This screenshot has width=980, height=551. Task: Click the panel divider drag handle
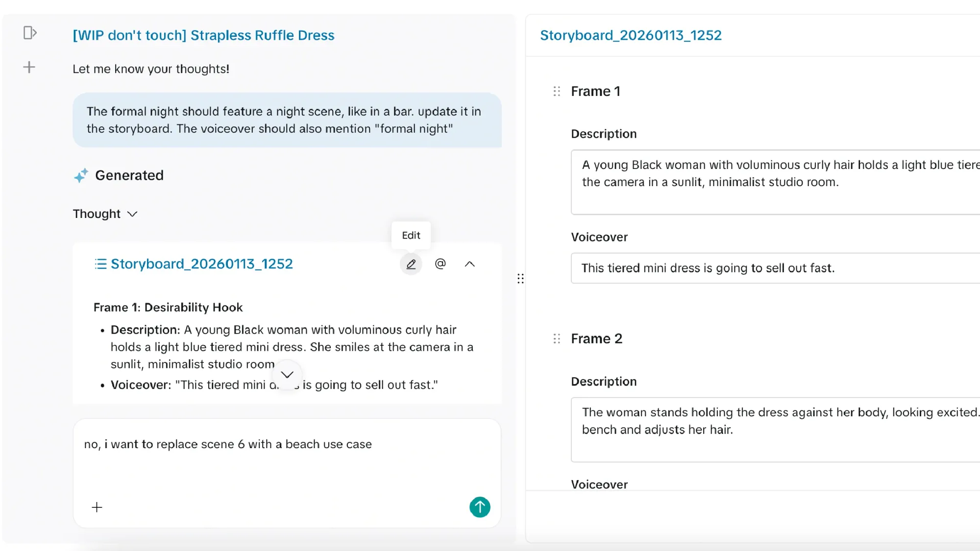click(x=520, y=279)
